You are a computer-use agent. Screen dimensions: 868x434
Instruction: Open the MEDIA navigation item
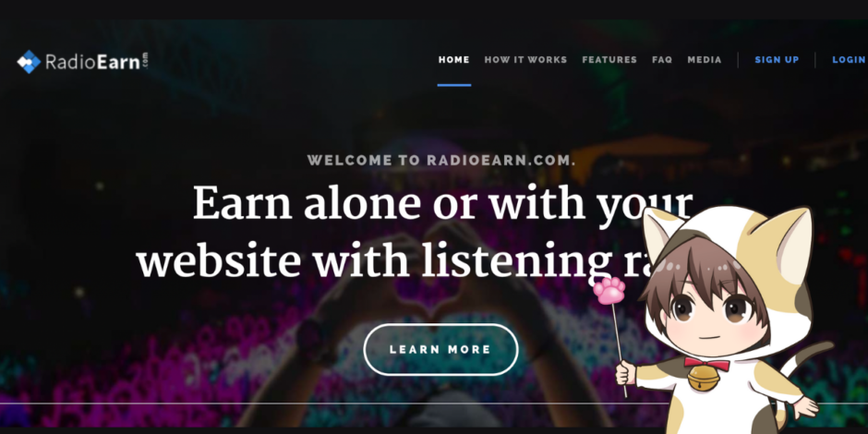705,60
